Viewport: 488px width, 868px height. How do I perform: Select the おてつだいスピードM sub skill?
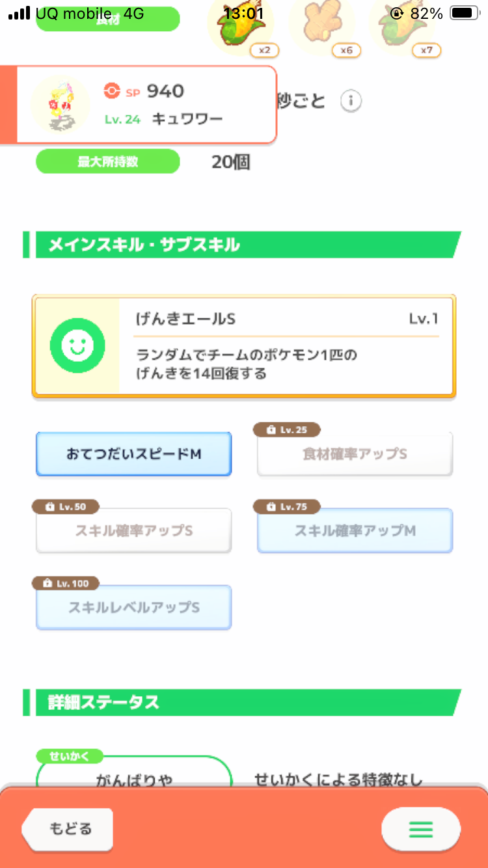[133, 454]
